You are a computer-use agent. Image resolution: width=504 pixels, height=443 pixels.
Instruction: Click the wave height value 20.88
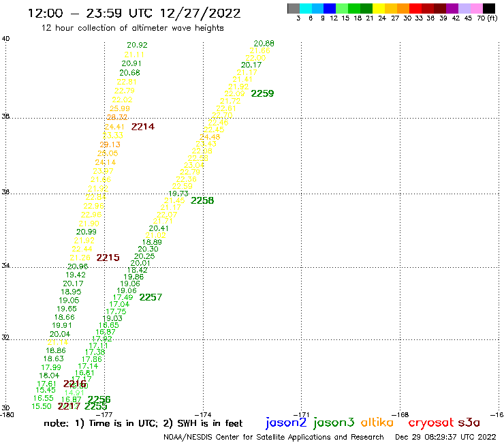point(264,44)
